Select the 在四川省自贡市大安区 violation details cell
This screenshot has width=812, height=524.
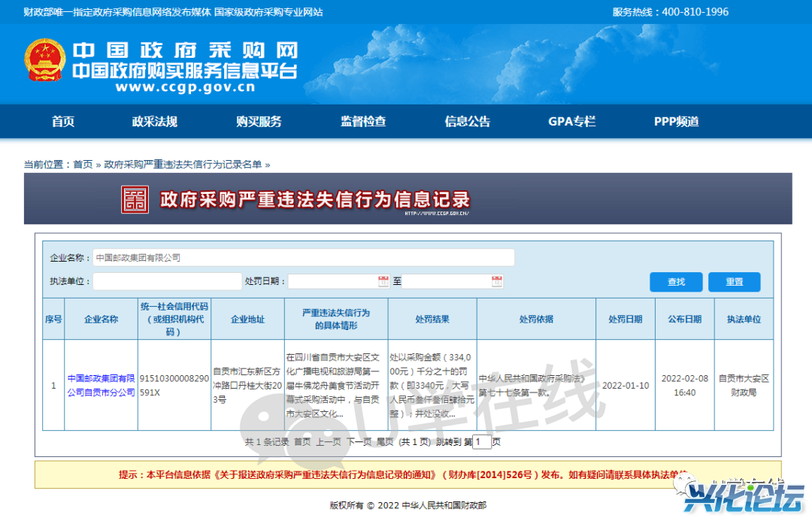tap(336, 385)
